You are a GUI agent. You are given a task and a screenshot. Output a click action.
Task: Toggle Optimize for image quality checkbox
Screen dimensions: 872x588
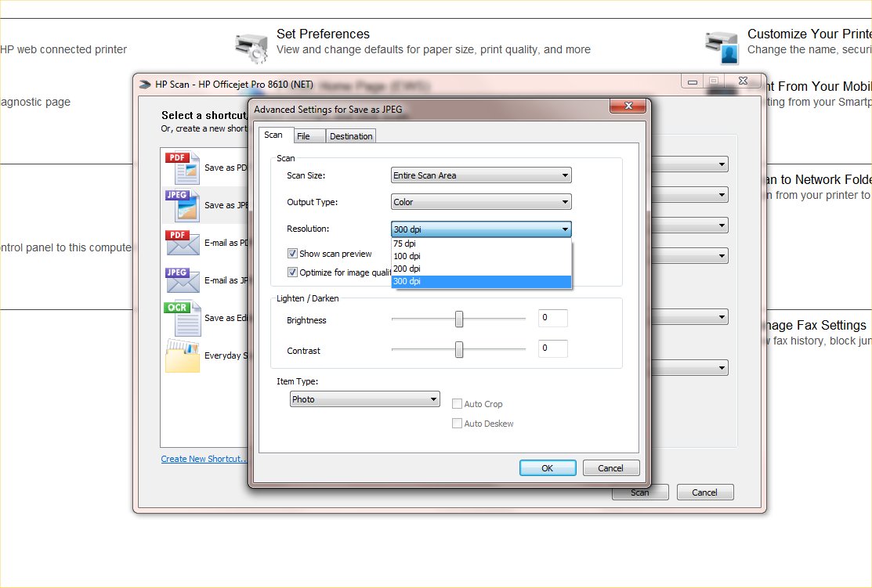292,272
